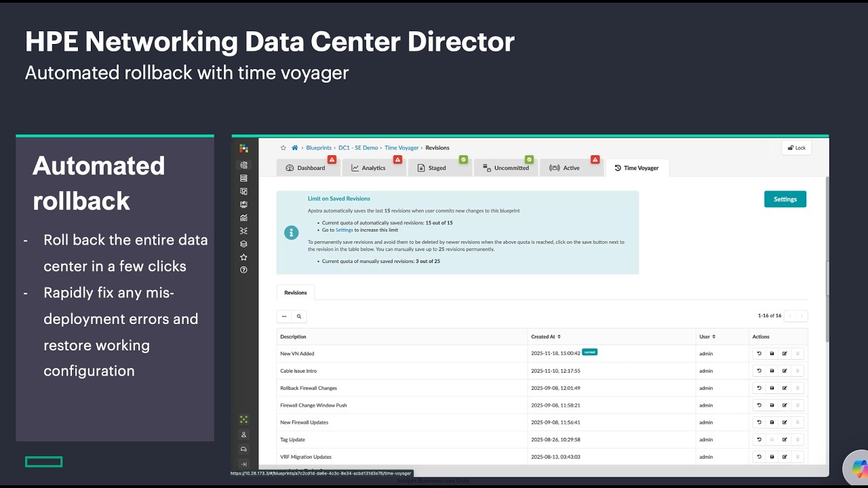Click the Apstra logo in the sidebar
Screen dimensions: 868x488
(x=244, y=148)
